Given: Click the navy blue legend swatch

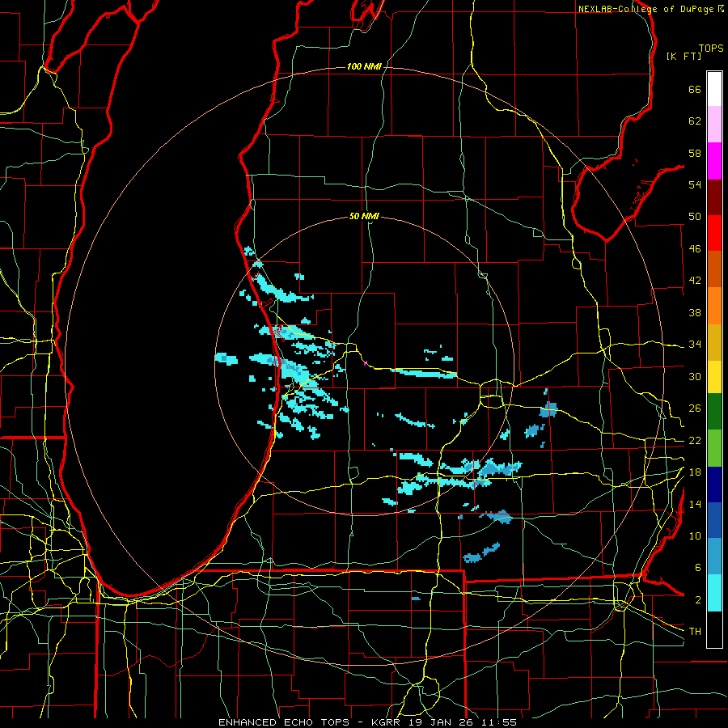Looking at the screenshot, I should (x=714, y=485).
